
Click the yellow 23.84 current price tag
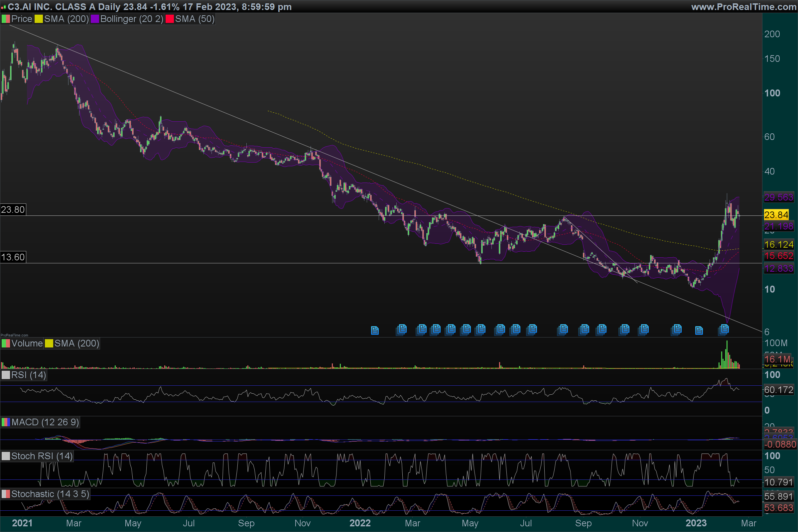point(776,215)
